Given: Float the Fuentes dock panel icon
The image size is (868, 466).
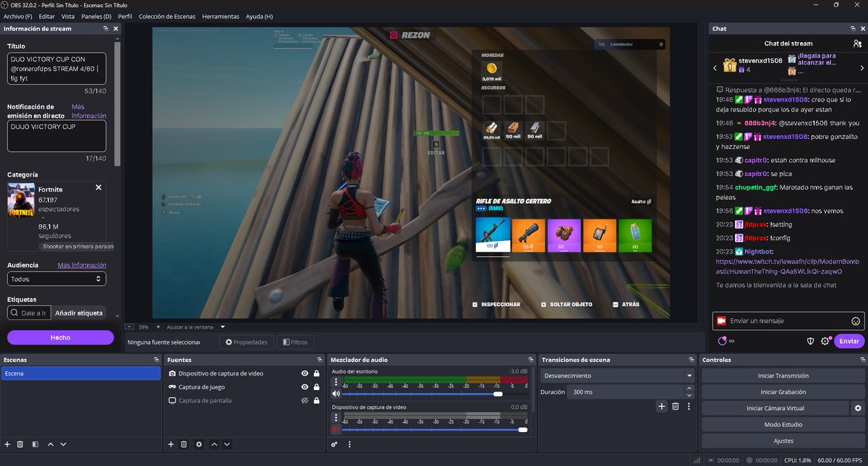Looking at the screenshot, I should (x=320, y=360).
